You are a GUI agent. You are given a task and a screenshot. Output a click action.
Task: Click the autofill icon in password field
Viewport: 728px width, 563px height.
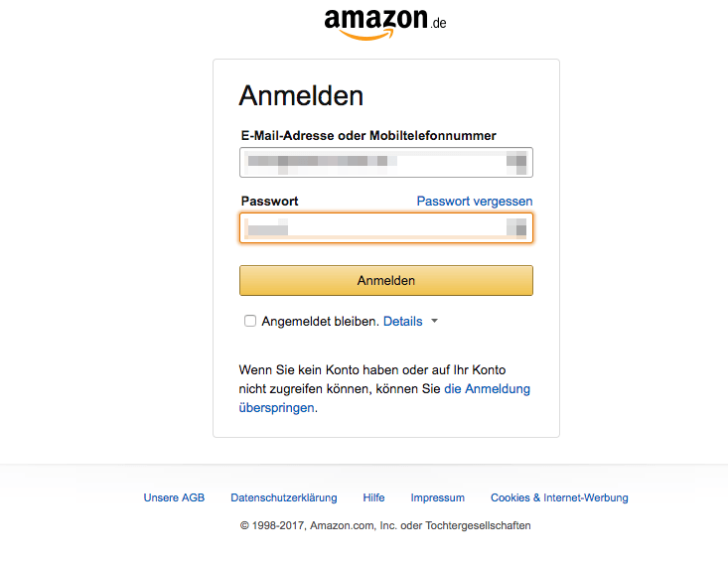point(516,228)
